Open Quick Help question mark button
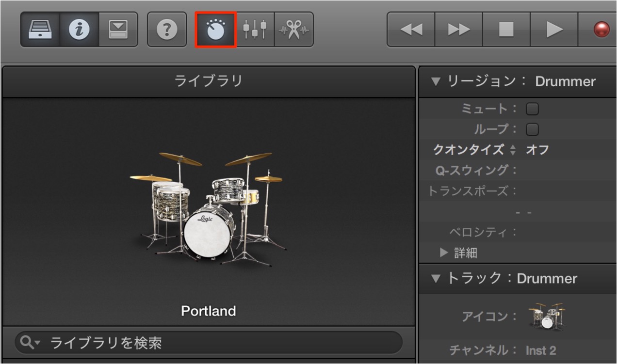 [x=167, y=30]
